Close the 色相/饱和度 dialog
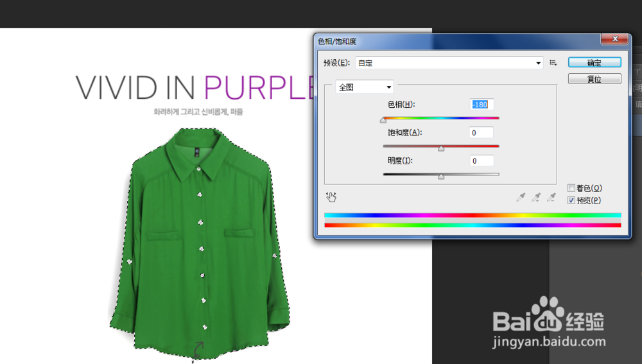This screenshot has width=642, height=364. tap(614, 39)
